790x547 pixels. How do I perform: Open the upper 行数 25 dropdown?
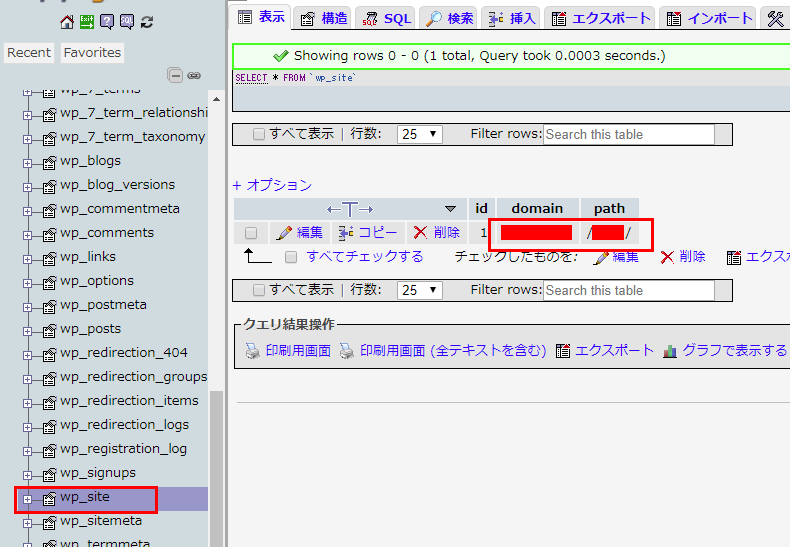click(x=420, y=134)
